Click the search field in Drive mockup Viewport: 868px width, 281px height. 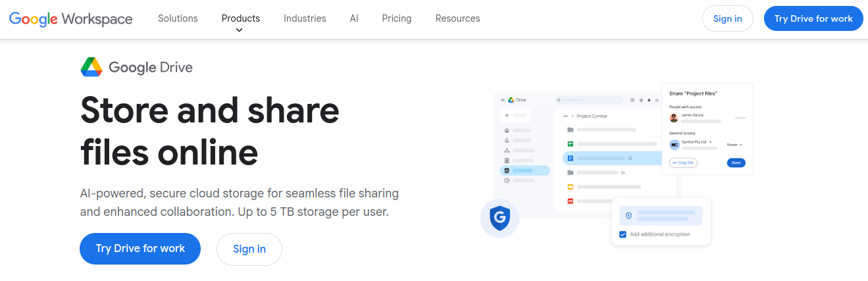[x=589, y=100]
